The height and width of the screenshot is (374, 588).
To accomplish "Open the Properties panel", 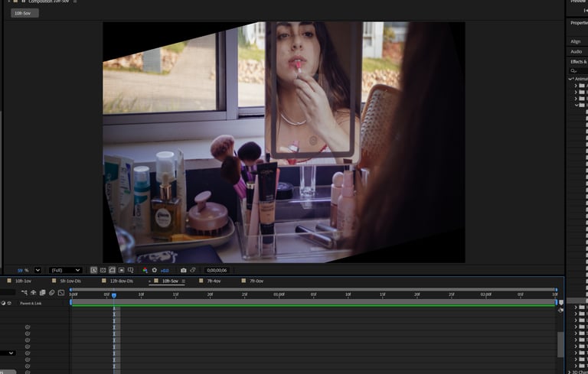I will (x=579, y=23).
